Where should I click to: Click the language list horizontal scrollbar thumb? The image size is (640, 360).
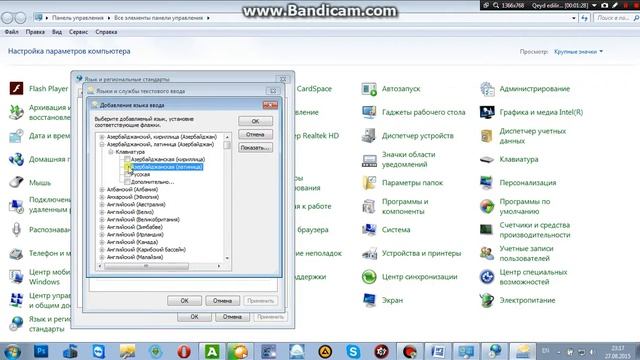click(x=146, y=266)
